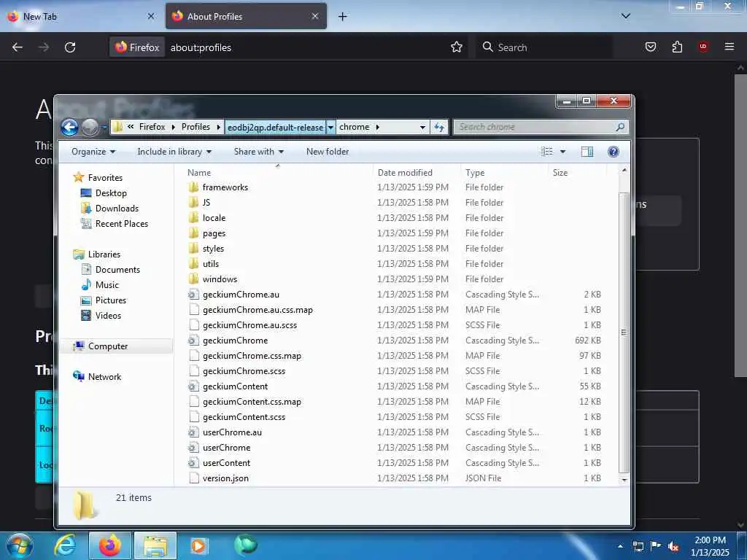This screenshot has width=747, height=560.
Task: Switch to Firefox on the taskbar
Action: [109, 545]
